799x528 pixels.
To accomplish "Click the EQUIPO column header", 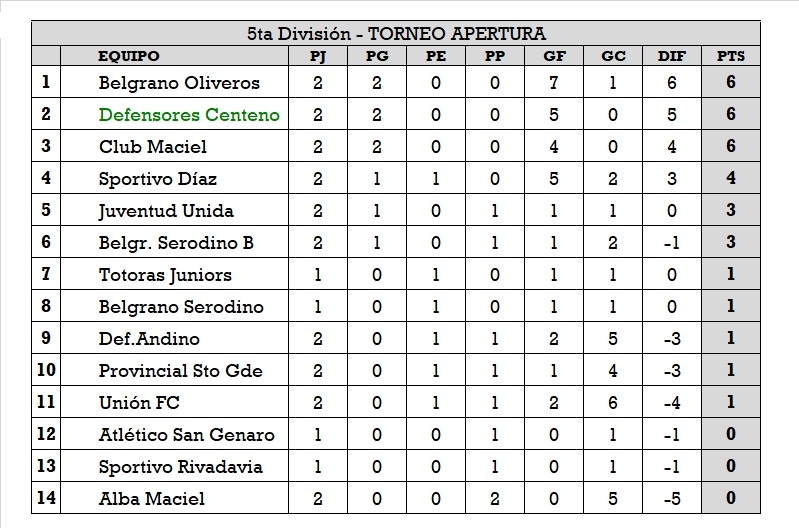I will point(129,56).
